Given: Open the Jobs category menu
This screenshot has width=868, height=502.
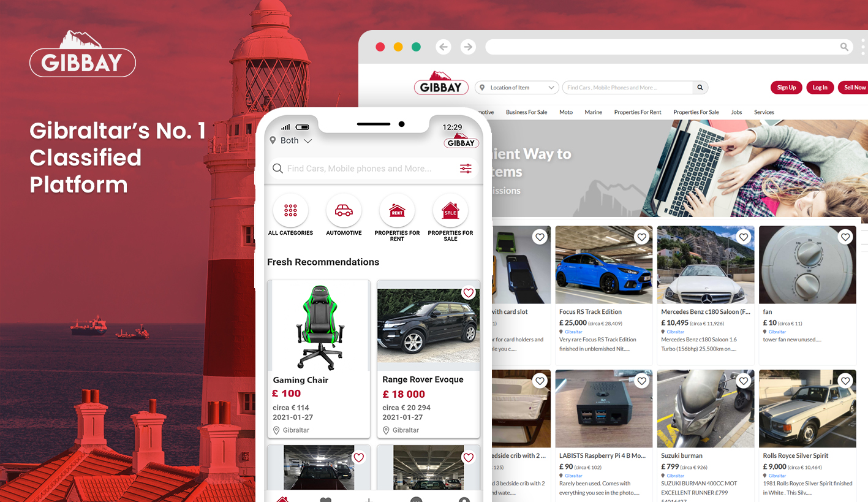Looking at the screenshot, I should (x=736, y=112).
